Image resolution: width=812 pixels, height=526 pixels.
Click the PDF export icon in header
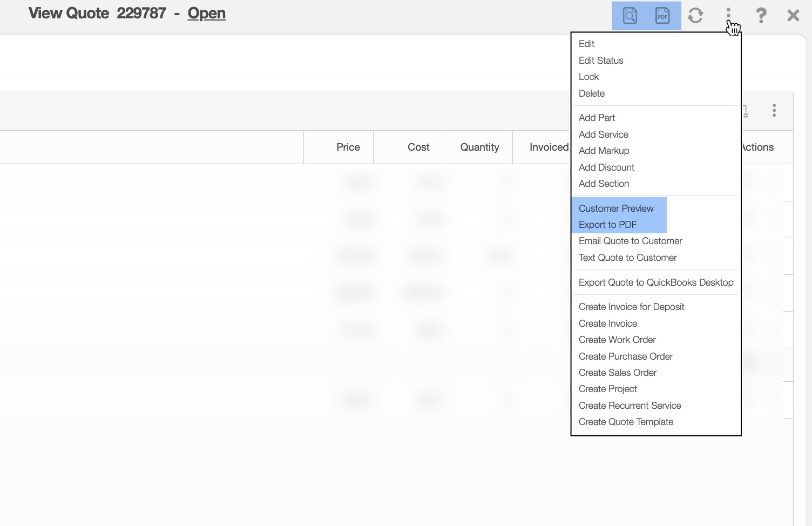(x=662, y=16)
